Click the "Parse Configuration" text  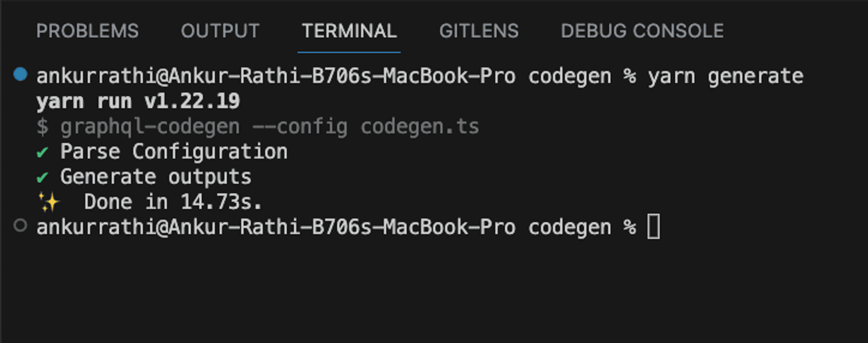[x=174, y=152]
